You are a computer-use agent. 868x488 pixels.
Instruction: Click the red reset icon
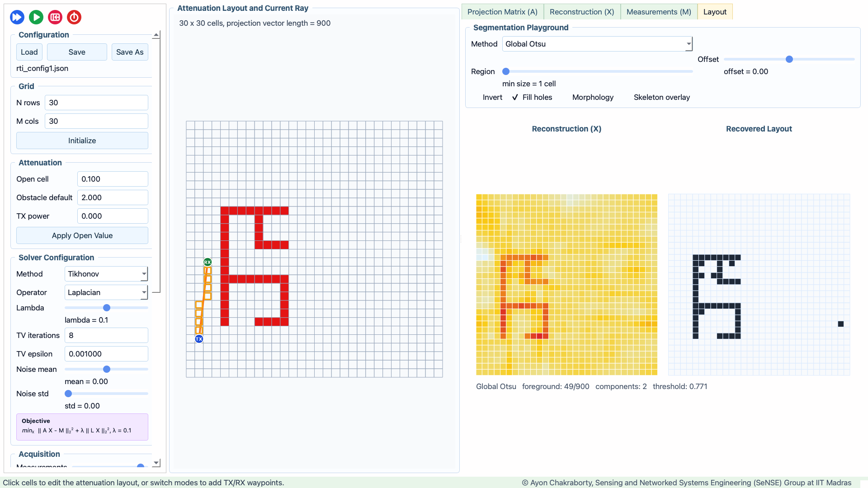pos(55,17)
